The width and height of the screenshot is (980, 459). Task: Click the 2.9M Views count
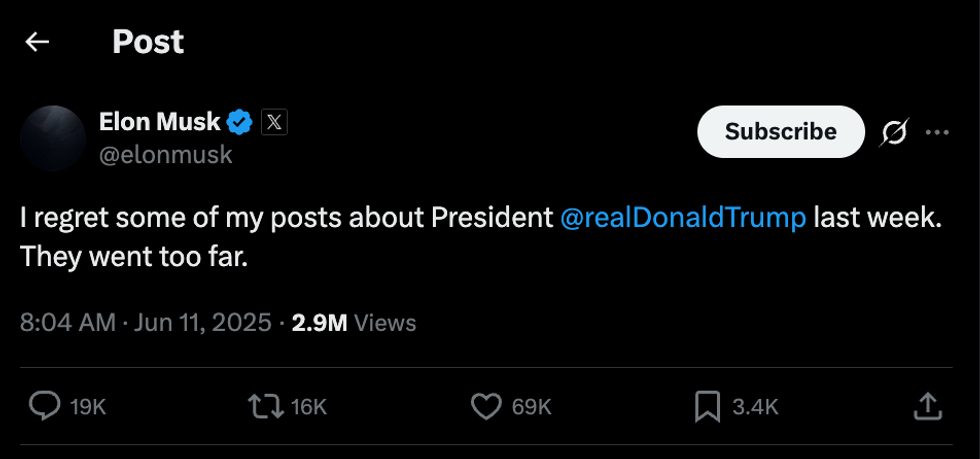click(353, 323)
